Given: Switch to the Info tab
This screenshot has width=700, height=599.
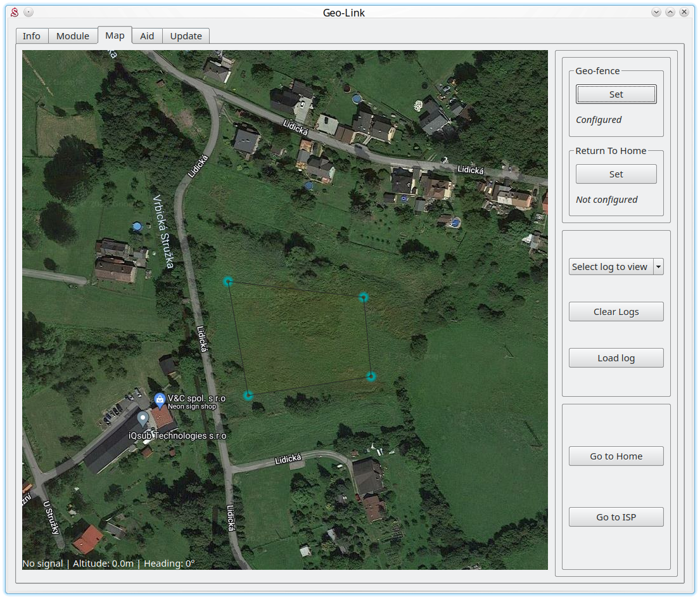Looking at the screenshot, I should coord(32,36).
